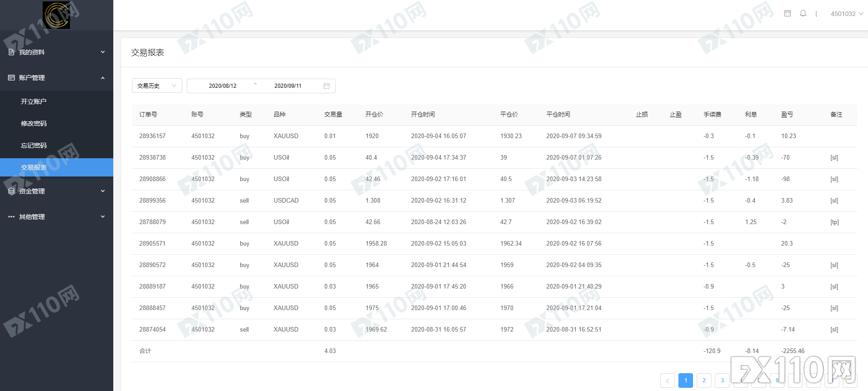Expand the 其他管理 chevron
The width and height of the screenshot is (868, 391).
click(x=103, y=217)
